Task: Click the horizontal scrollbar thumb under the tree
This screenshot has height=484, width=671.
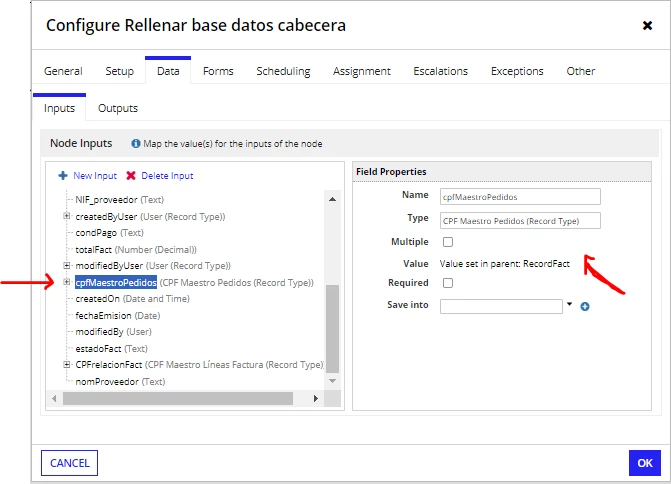Action: click(x=178, y=398)
